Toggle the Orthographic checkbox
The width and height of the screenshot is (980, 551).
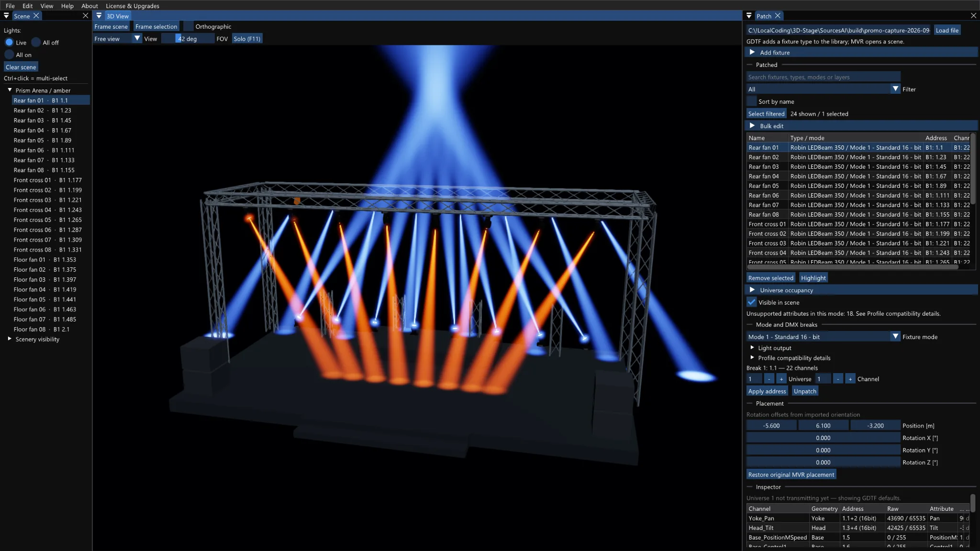pyautogui.click(x=189, y=27)
